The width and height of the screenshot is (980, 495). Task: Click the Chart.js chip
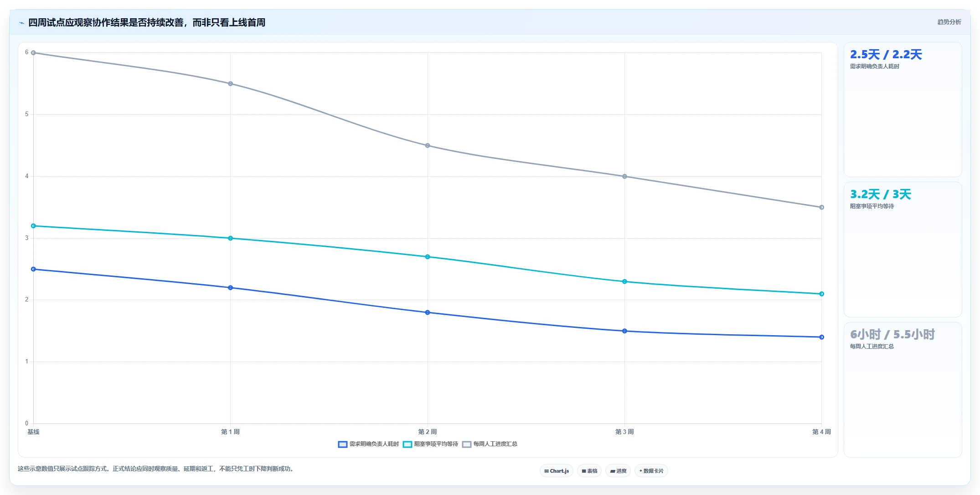(x=557, y=471)
